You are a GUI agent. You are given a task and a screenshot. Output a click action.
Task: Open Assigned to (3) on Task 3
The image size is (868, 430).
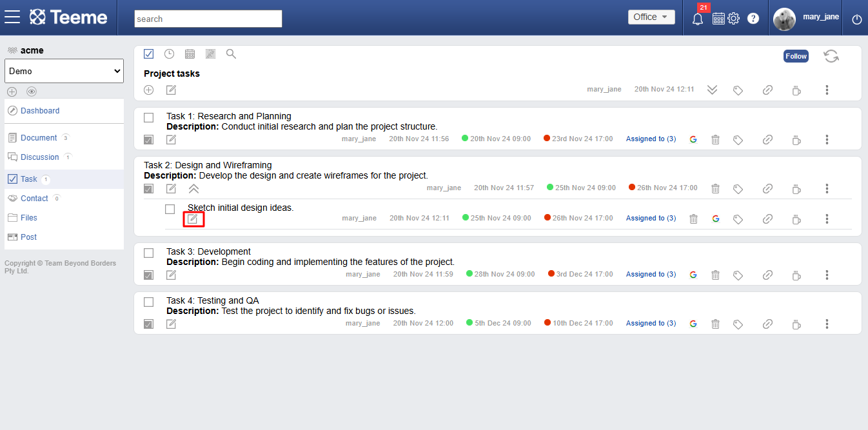click(x=651, y=275)
